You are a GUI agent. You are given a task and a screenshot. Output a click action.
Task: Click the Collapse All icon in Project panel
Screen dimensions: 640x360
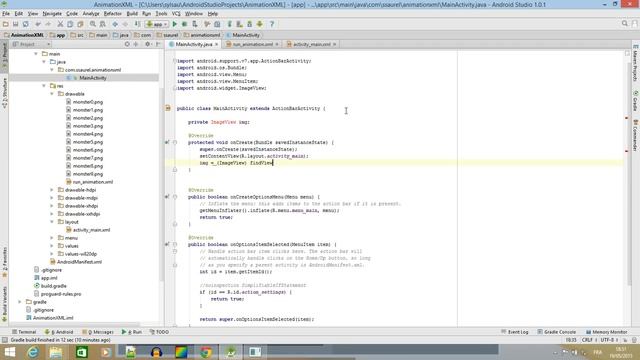click(136, 44)
